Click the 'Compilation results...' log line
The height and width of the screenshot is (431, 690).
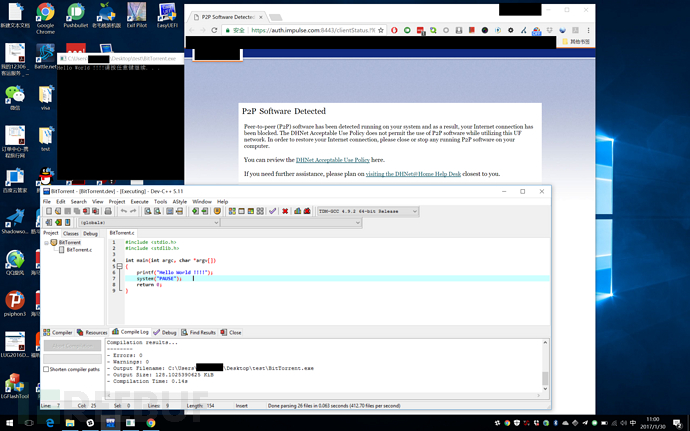[x=142, y=343]
